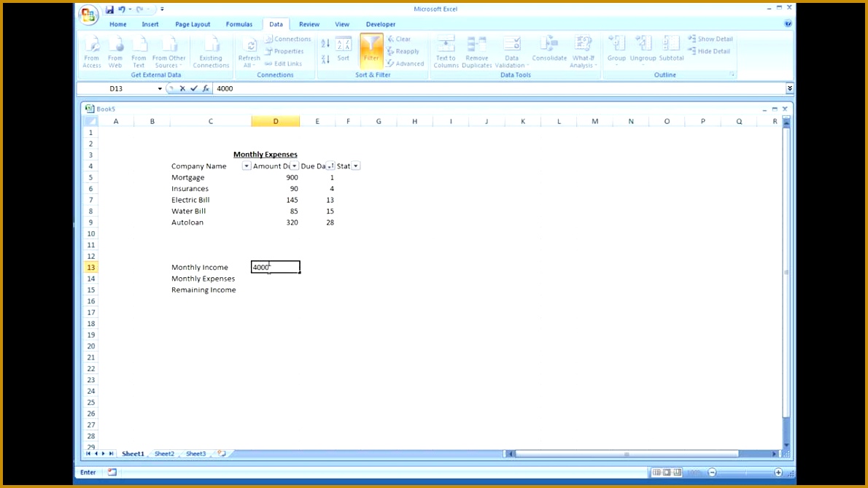Open the Company Name filter dropdown

coord(247,166)
